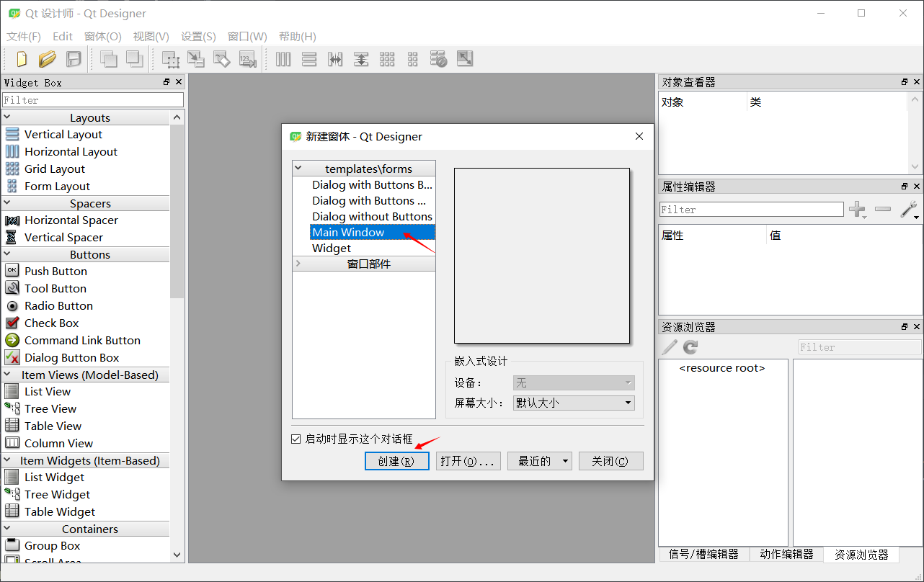Switch to the 动作编辑器 tab
This screenshot has width=924, height=582.
point(786,554)
